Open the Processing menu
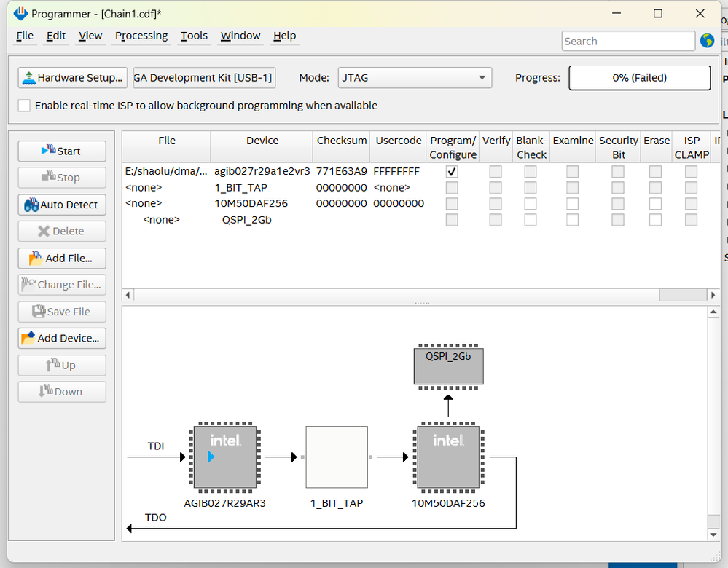The image size is (728, 568). coord(141,36)
